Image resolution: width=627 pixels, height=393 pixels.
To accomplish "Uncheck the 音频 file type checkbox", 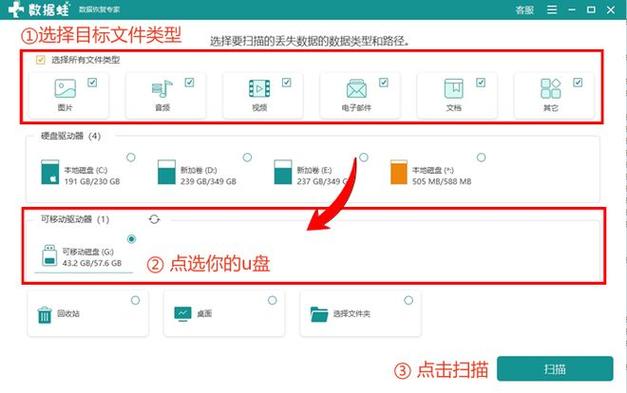I will click(x=190, y=82).
